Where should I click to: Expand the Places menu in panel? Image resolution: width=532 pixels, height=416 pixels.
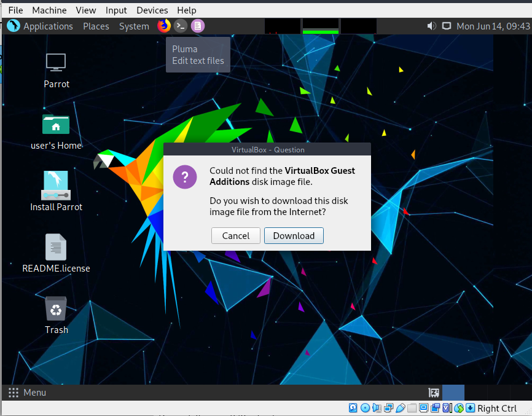[x=96, y=26]
